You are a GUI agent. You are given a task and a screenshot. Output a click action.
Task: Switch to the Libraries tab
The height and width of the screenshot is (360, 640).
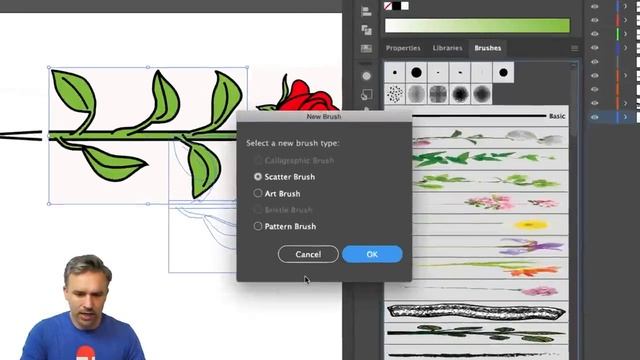447,48
